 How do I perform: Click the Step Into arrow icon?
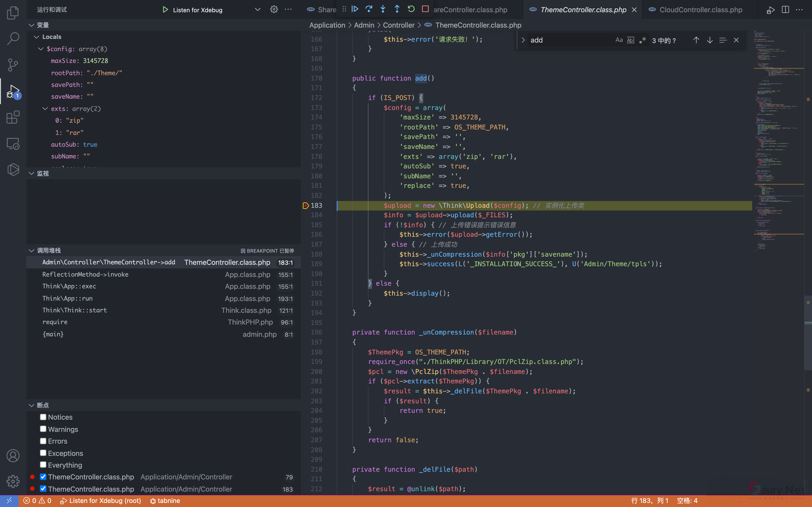click(x=383, y=9)
